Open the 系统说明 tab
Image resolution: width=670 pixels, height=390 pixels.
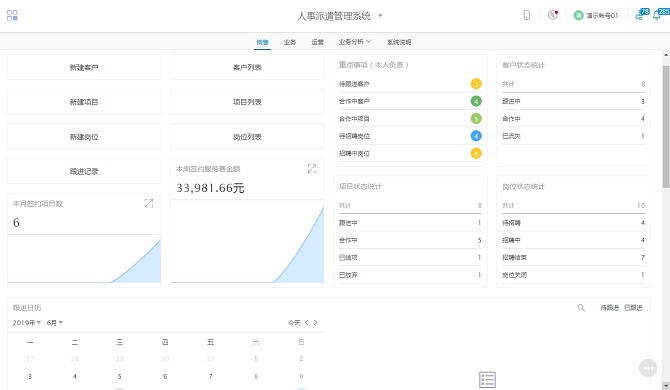[x=399, y=42]
